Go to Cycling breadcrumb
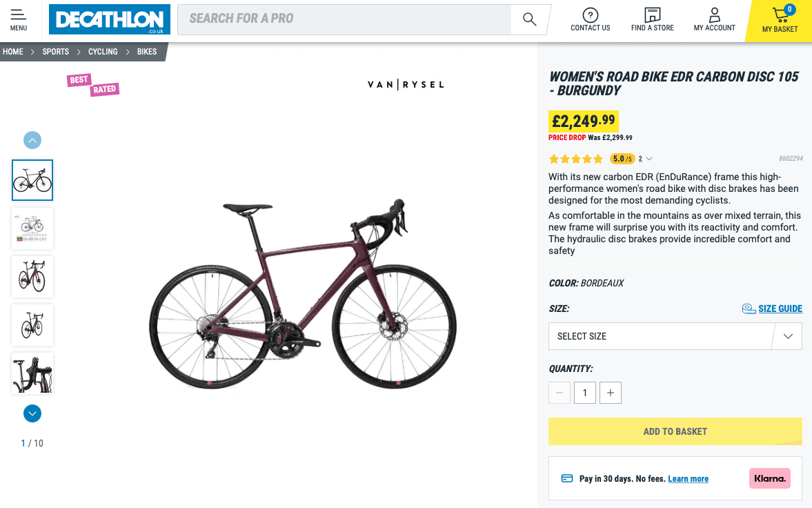This screenshot has height=508, width=812. 103,52
